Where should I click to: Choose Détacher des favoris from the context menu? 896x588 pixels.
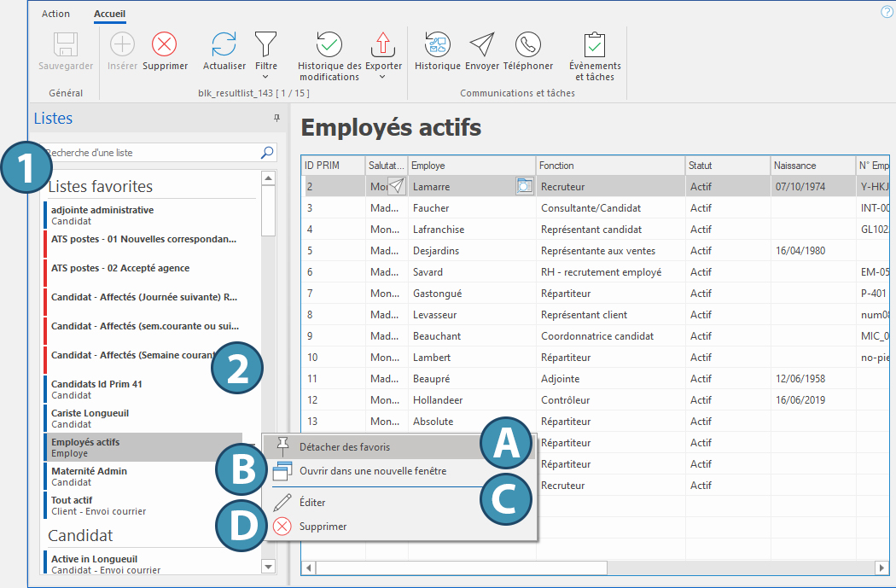[x=345, y=447]
